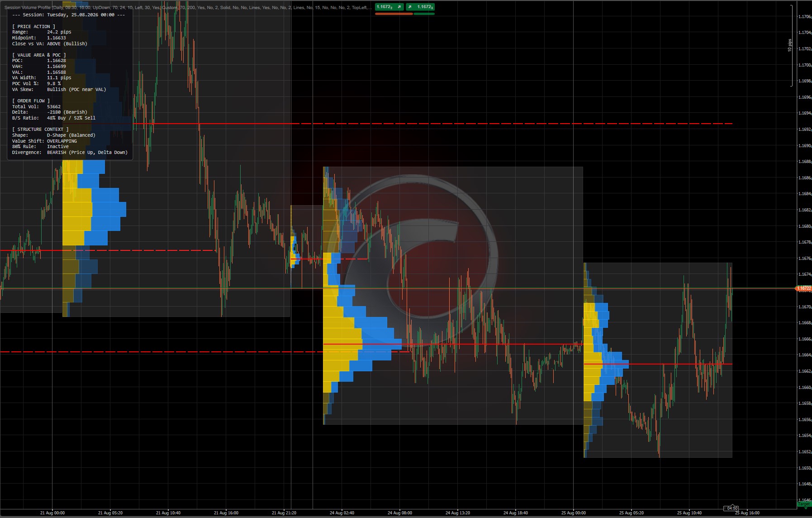
Task: Click the VAL 1.16588 value row
Action: click(39, 72)
